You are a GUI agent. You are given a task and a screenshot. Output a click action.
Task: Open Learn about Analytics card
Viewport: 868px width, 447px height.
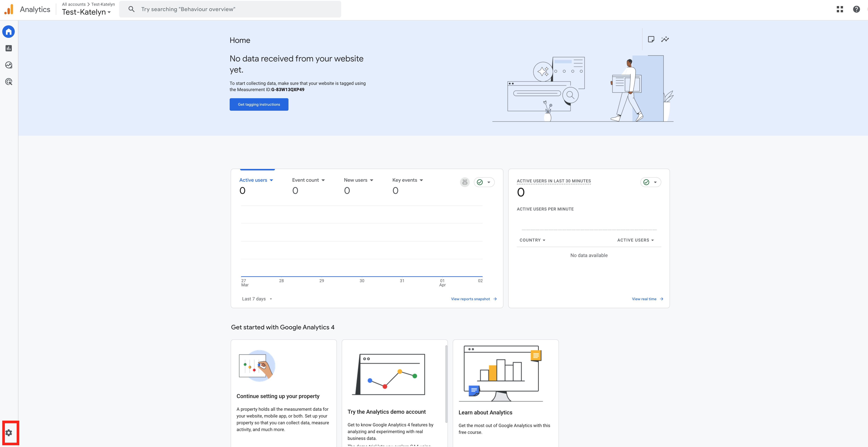pos(506,393)
